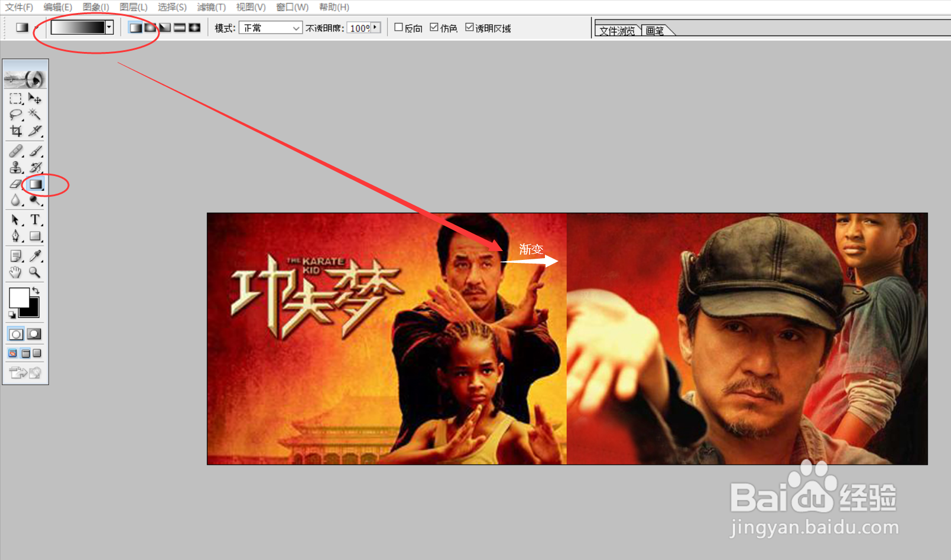Select the Rectangular Marquee tool
This screenshot has height=560, width=951.
16,99
